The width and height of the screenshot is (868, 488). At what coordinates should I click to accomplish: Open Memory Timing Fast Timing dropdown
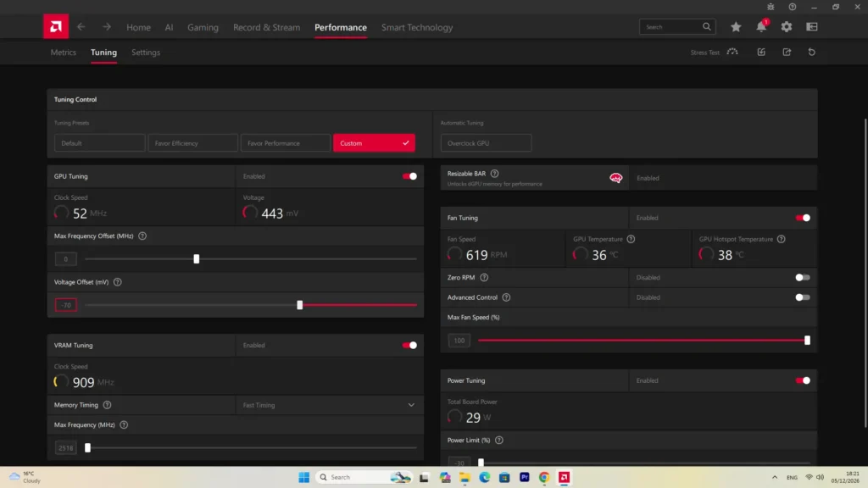pos(330,405)
